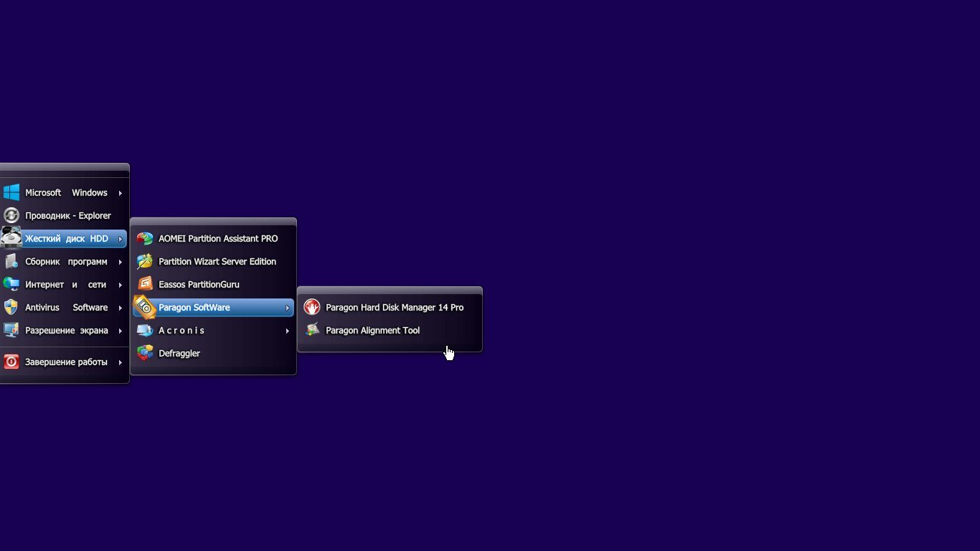Click the Разрешение экрана monitor icon

click(11, 330)
